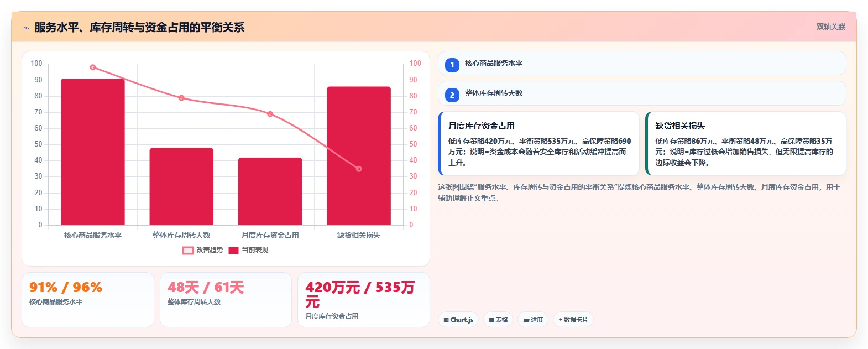Screen dimensions: 868x349
Task: Click x-axis label 月度库存资金占用
Action: click(x=270, y=235)
